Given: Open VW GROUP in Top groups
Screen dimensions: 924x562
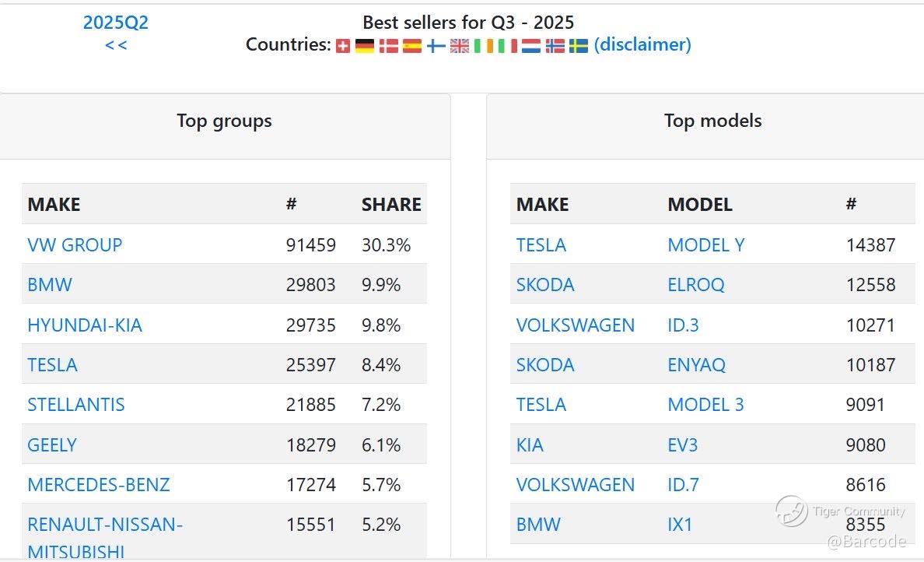Looking at the screenshot, I should pos(75,244).
